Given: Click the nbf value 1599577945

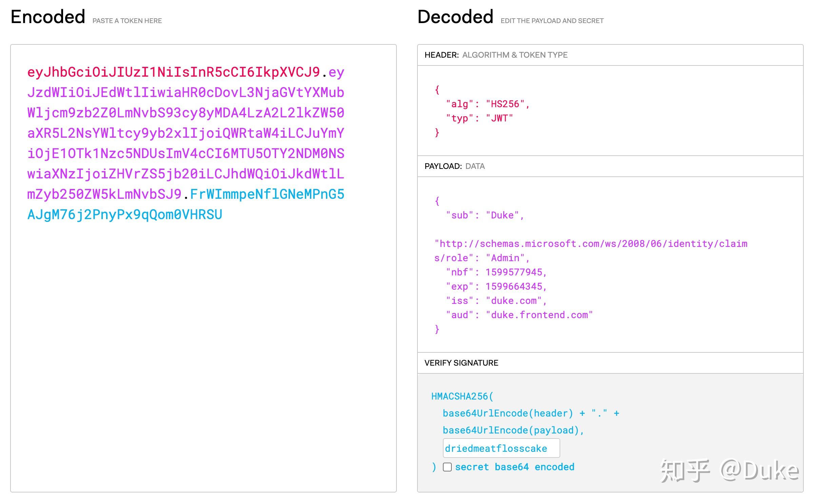Looking at the screenshot, I should click(514, 272).
